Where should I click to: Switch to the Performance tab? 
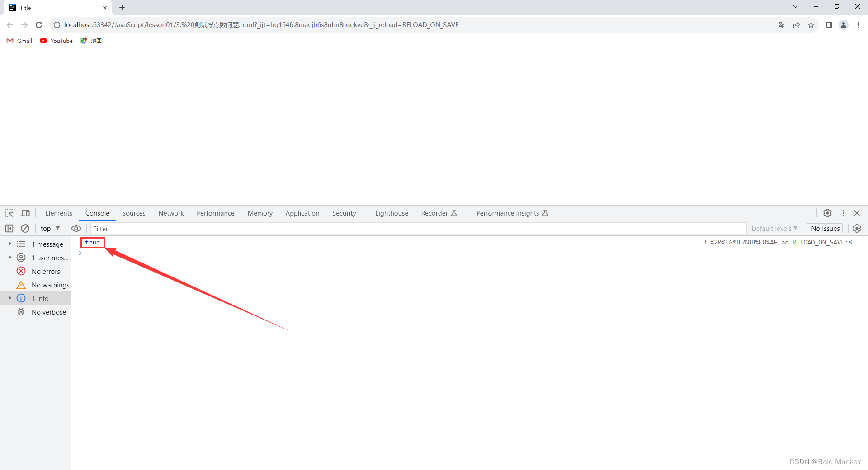point(216,213)
